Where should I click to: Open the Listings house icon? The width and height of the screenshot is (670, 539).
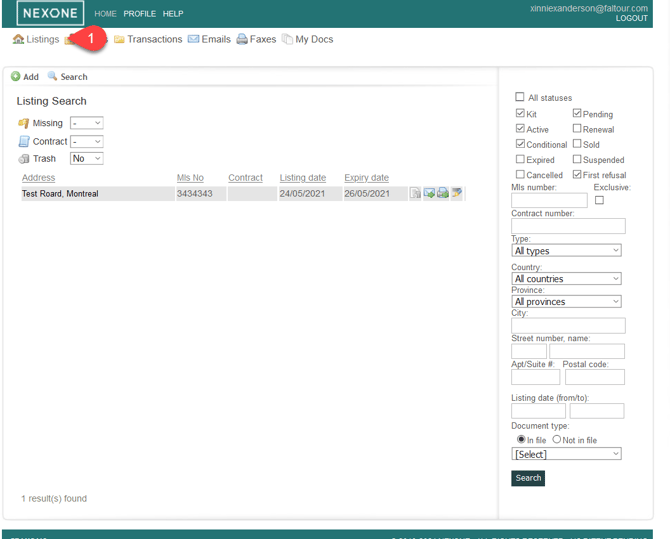[x=18, y=39]
